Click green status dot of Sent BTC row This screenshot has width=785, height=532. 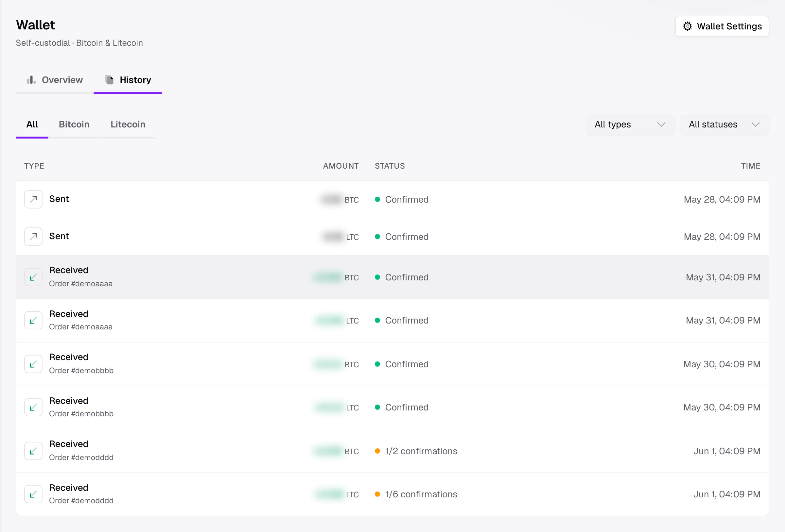[x=378, y=199]
